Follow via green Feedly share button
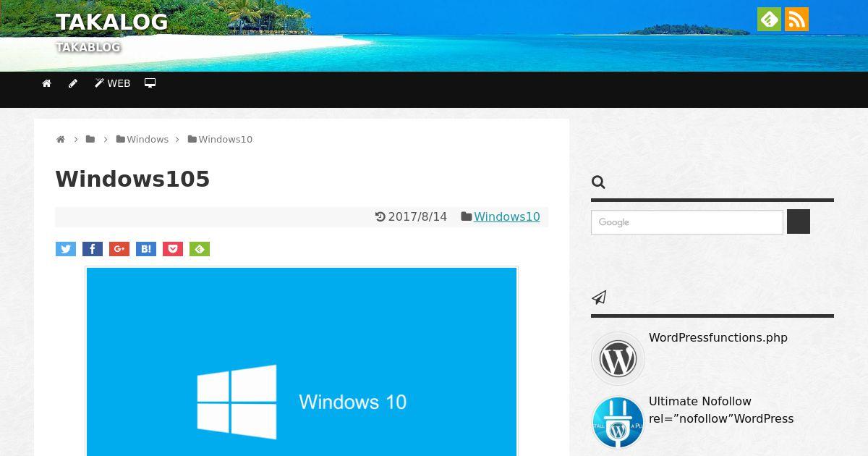 (200, 249)
